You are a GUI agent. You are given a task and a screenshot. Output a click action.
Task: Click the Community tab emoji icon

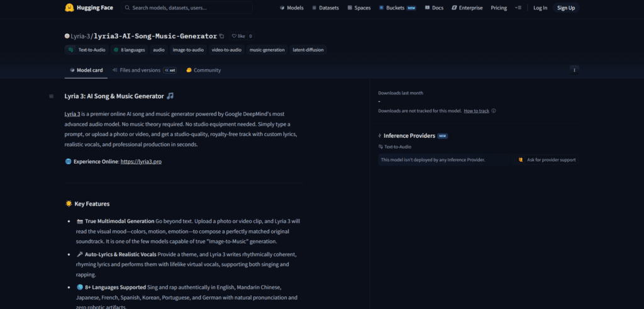pyautogui.click(x=189, y=70)
